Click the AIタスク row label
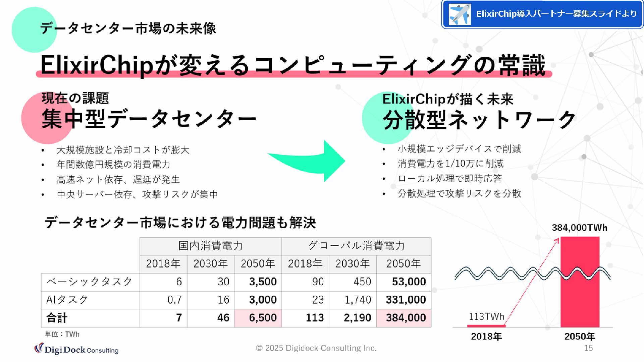 click(67, 300)
